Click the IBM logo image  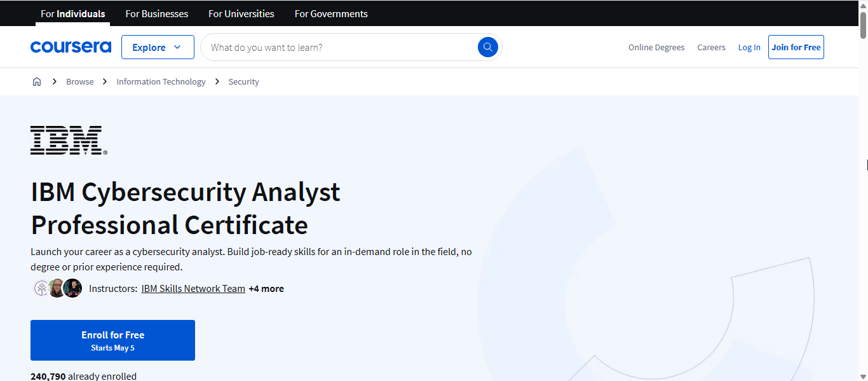click(69, 140)
